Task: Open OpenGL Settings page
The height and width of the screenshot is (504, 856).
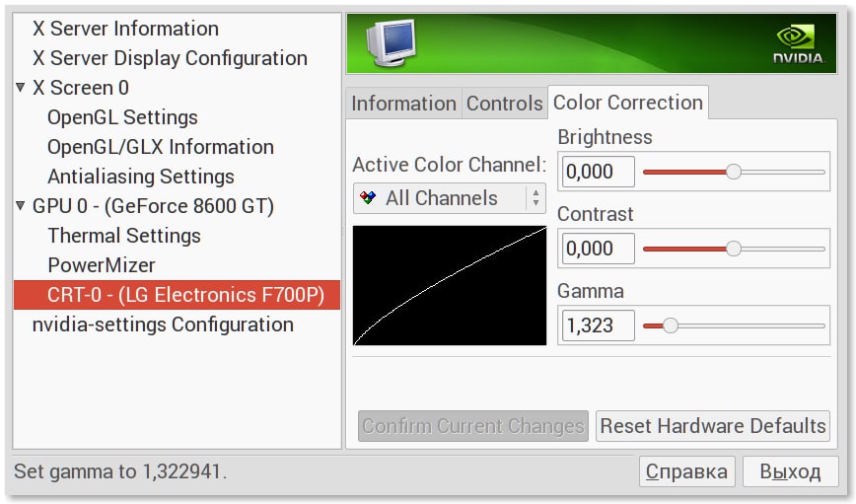Action: coord(122,117)
